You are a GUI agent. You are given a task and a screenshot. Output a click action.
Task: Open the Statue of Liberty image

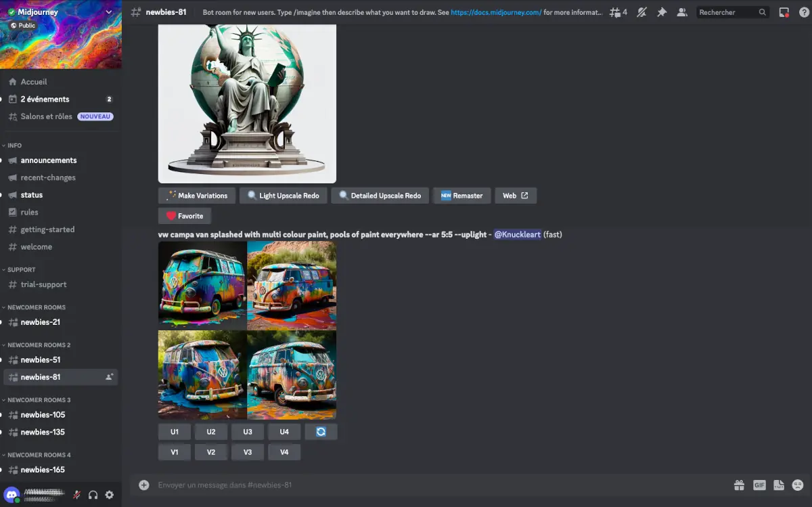pos(247,104)
